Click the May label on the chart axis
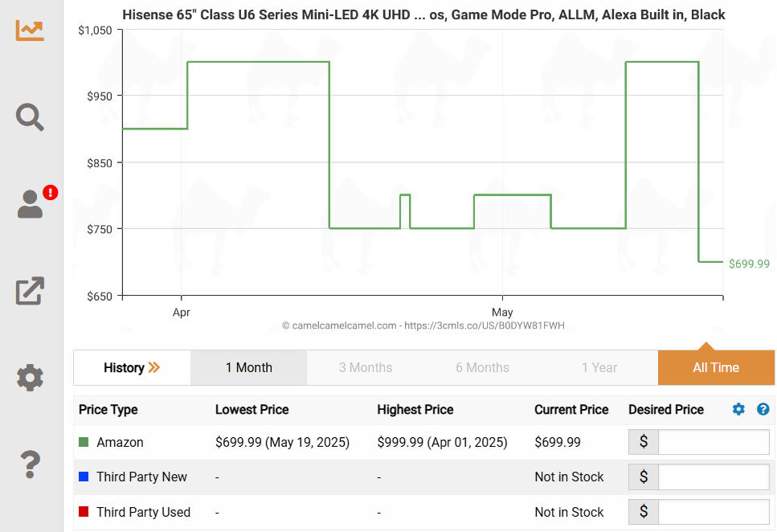Screen dimensions: 777x532 (x=502, y=313)
